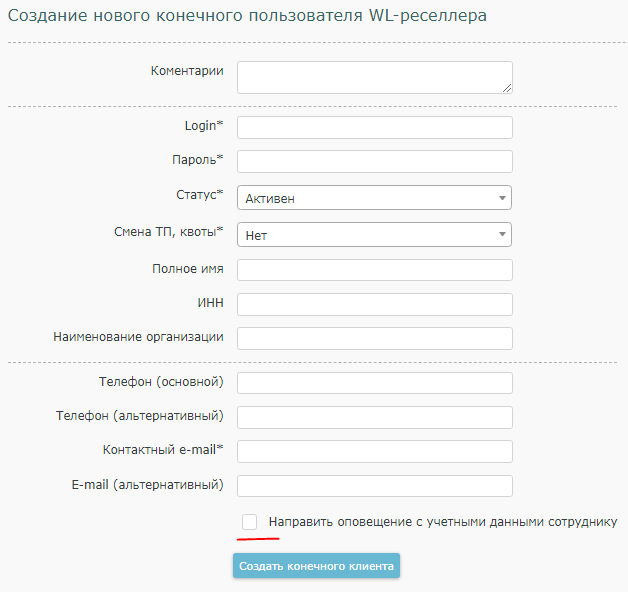Click the E-mail (альтернативный) field
628x592 pixels.
(x=374, y=486)
